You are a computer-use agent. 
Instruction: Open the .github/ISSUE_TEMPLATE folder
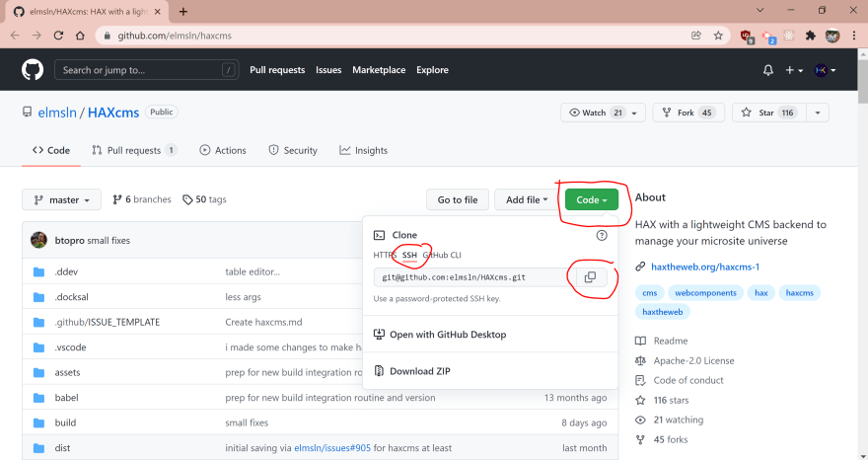pos(107,322)
